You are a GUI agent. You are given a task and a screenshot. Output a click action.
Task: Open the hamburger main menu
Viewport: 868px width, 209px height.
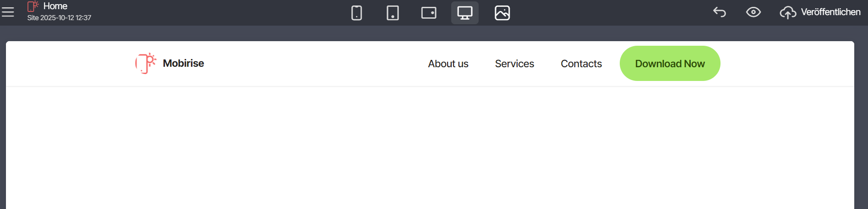point(8,12)
